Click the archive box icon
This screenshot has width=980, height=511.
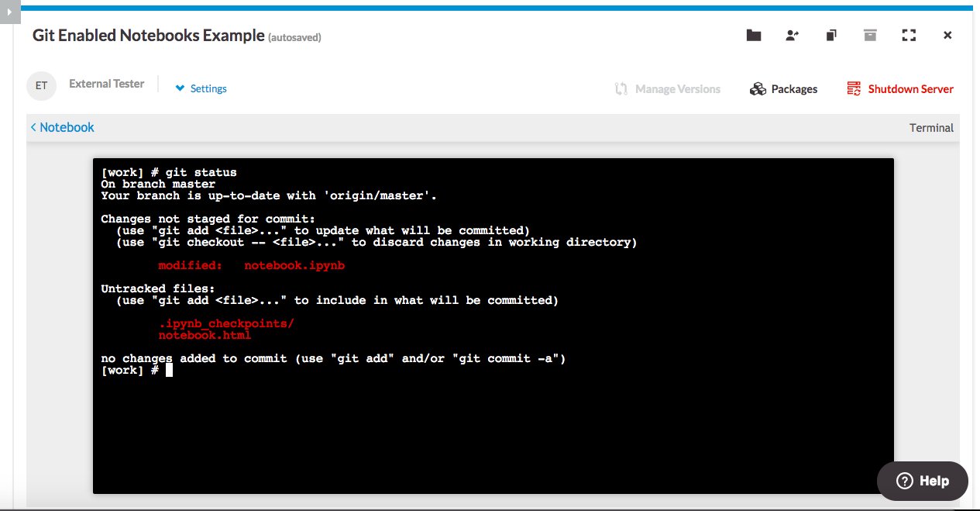(870, 36)
